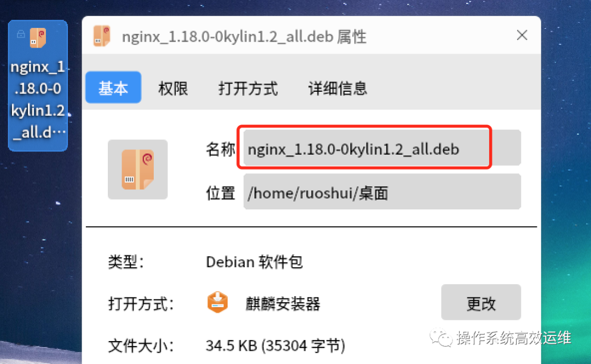Click the desktop file name label nginx_1.18.0-0kylin1.2
This screenshot has height=364, width=591.
tap(38, 100)
